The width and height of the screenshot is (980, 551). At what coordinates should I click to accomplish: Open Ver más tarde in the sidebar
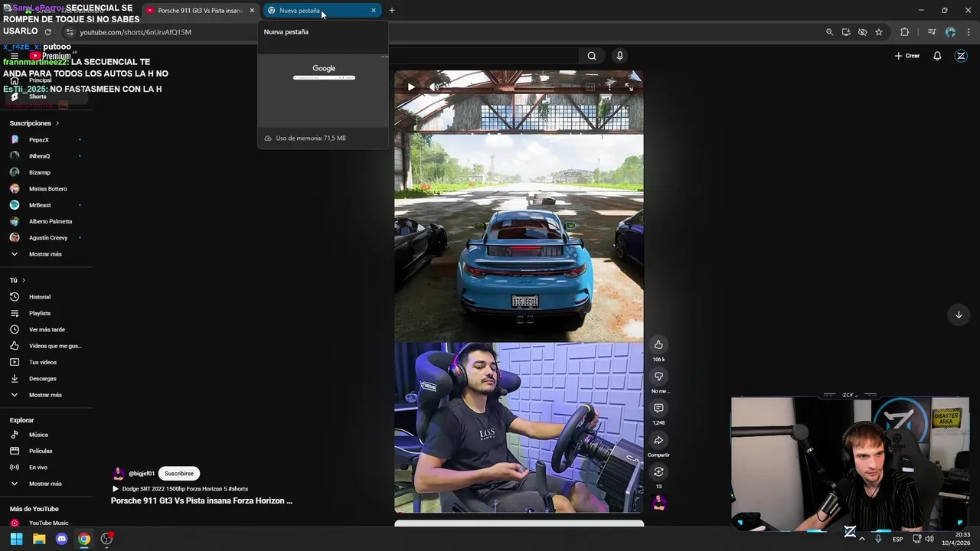click(46, 330)
